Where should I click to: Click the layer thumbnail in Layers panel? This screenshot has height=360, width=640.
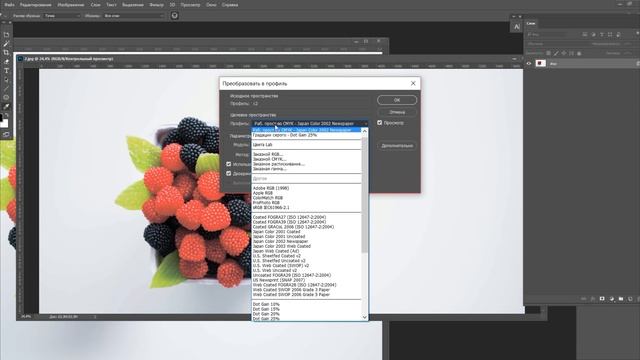540,63
